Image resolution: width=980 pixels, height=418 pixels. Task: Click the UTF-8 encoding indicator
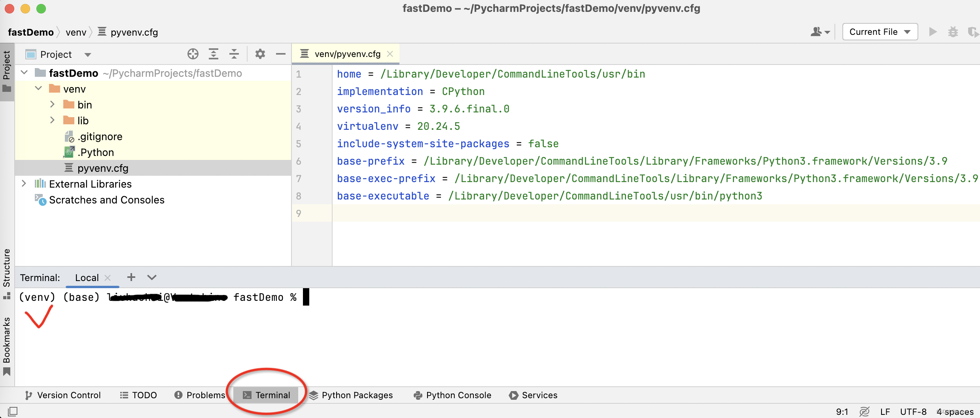pyautogui.click(x=913, y=412)
